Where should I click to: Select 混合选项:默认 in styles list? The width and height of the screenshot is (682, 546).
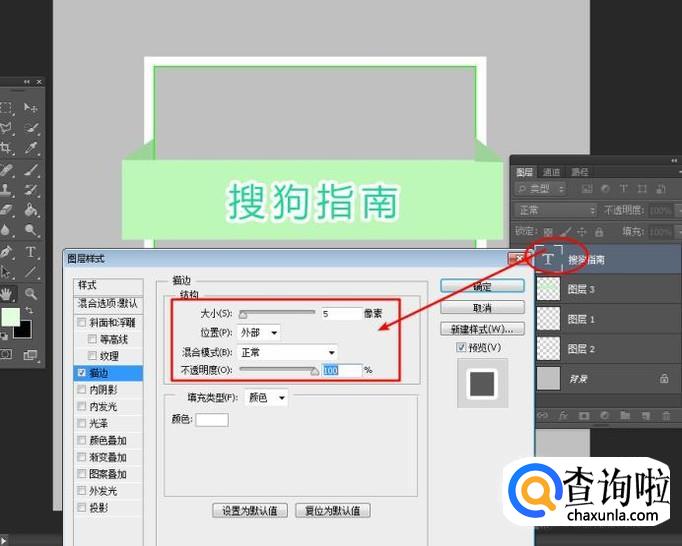click(108, 303)
